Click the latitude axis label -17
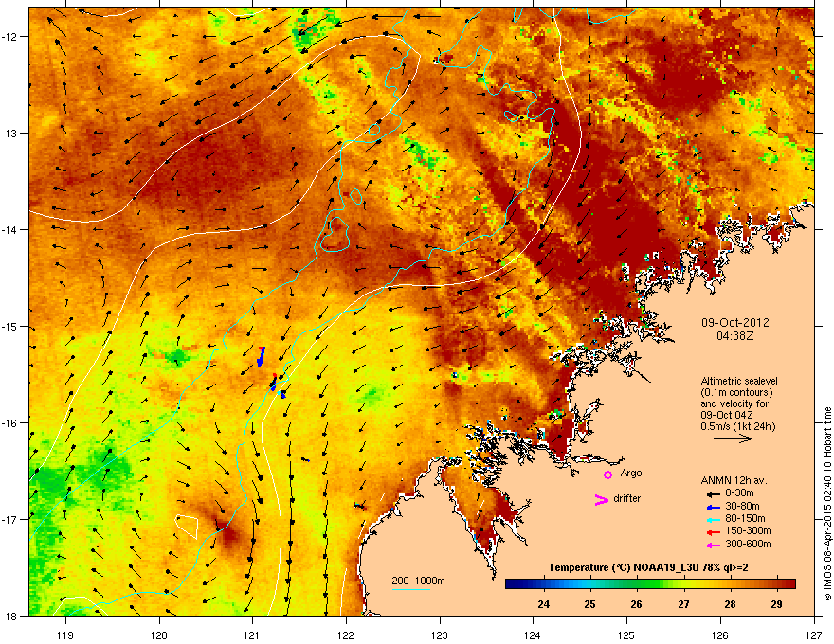834x644 pixels. (10, 519)
